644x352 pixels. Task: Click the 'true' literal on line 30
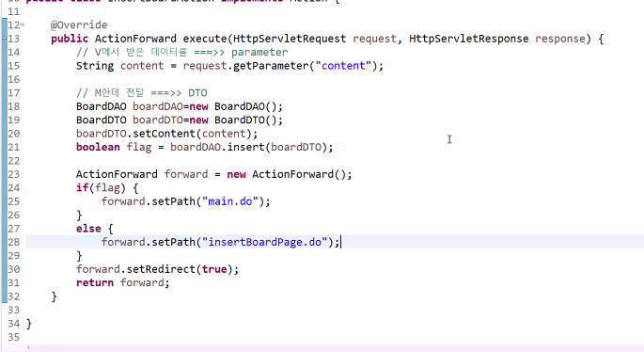(214, 269)
